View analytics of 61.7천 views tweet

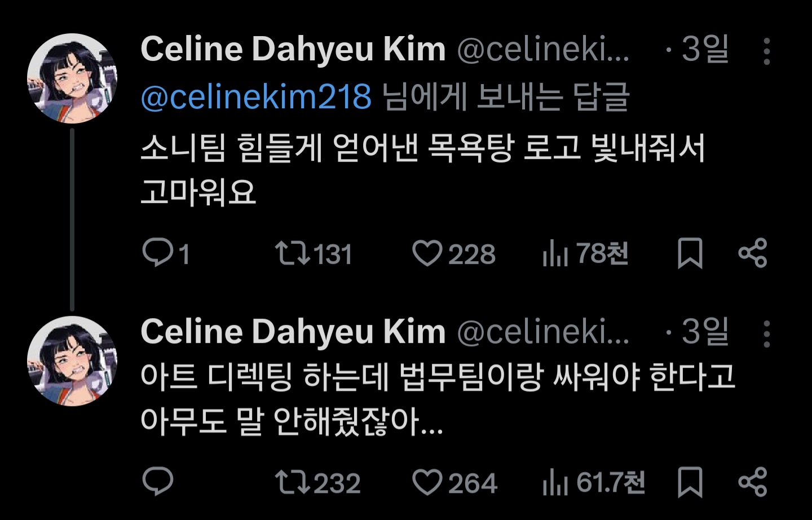555,483
